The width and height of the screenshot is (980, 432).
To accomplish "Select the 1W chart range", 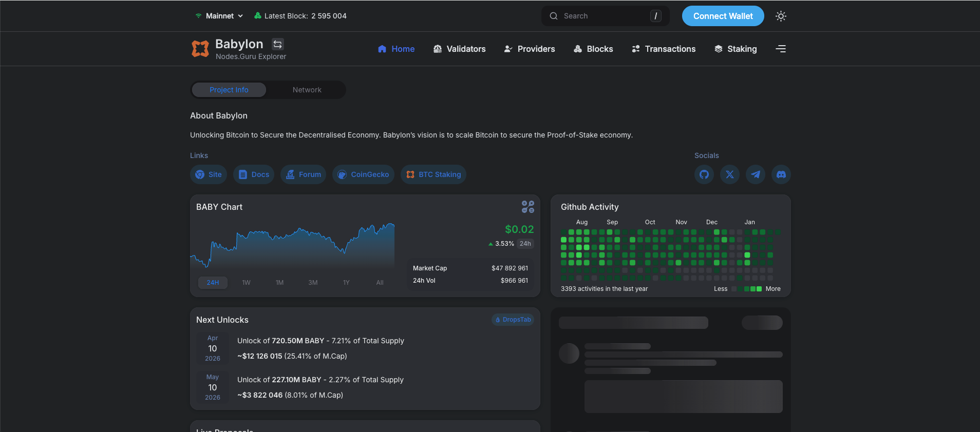I will 246,283.
